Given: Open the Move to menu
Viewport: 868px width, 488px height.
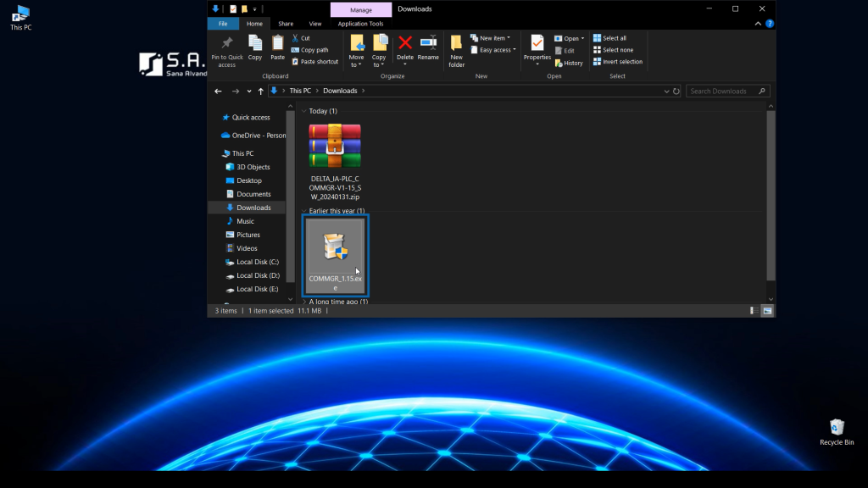Looking at the screenshot, I should point(357,51).
